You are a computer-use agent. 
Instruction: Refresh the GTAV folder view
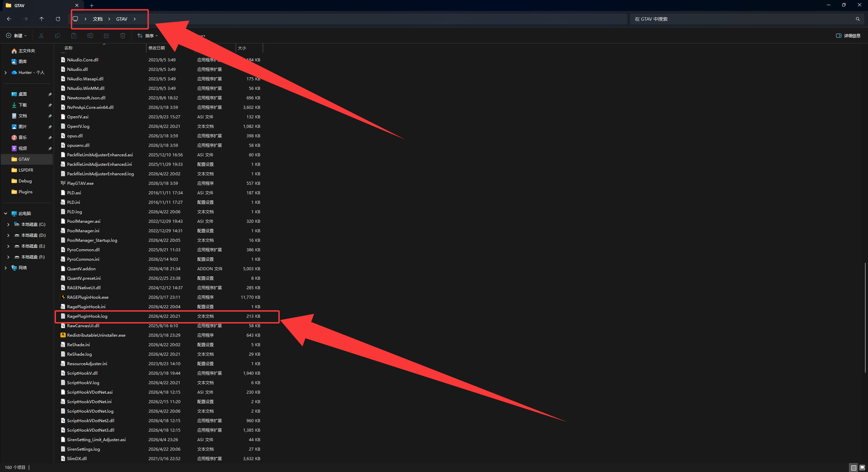[58, 19]
